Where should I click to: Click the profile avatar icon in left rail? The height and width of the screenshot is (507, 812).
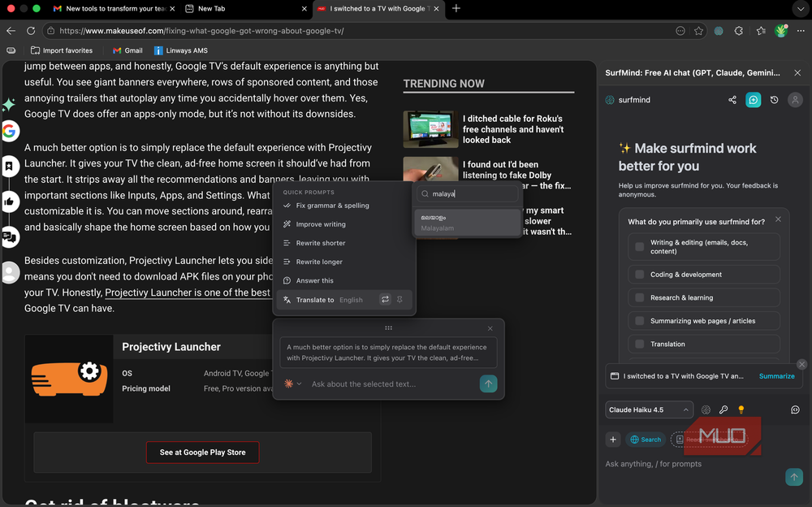pos(9,272)
